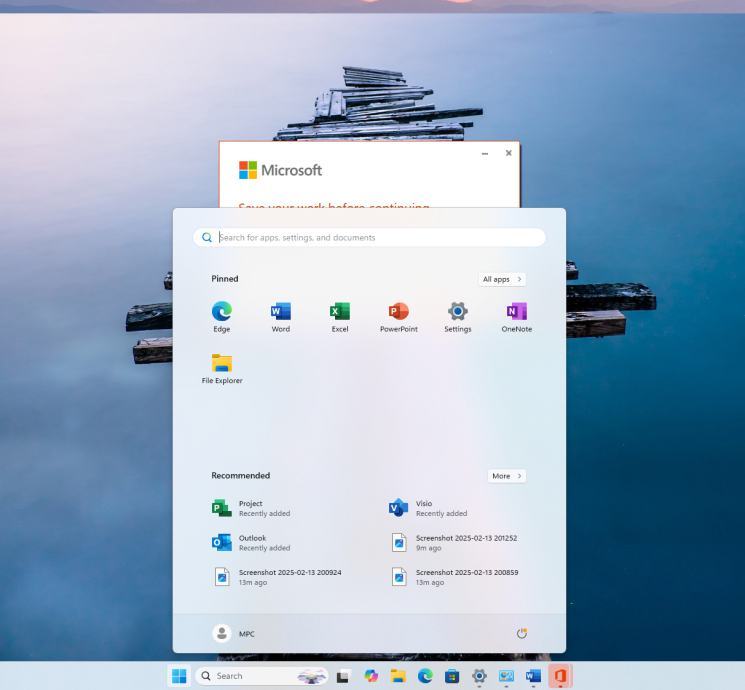Open the pinned OneNote app
Image resolution: width=745 pixels, height=690 pixels.
coord(516,316)
